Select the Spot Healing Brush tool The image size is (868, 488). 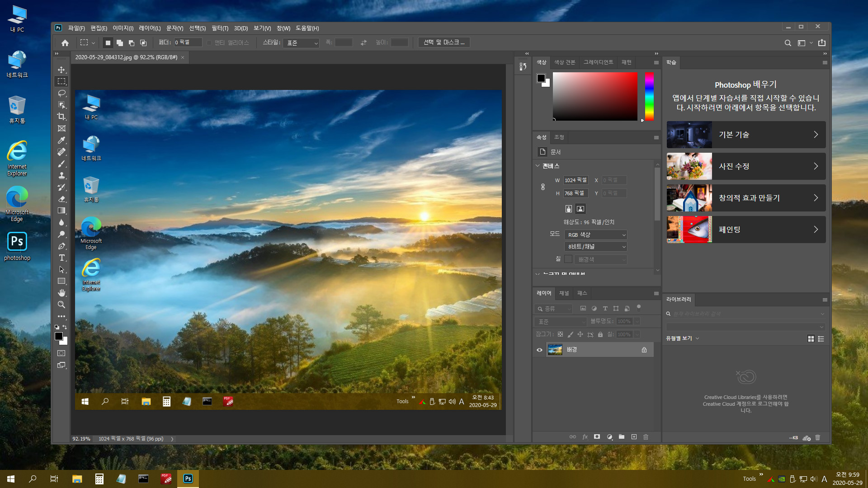(x=61, y=152)
